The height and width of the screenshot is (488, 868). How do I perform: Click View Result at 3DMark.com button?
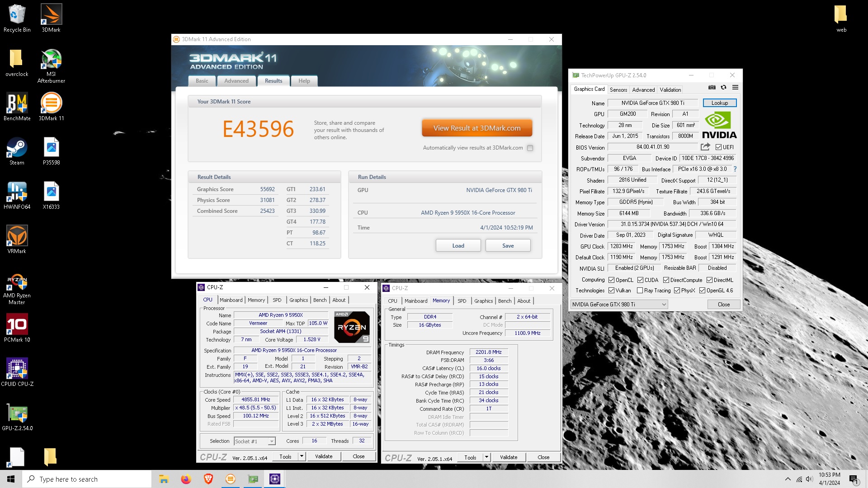click(x=477, y=128)
